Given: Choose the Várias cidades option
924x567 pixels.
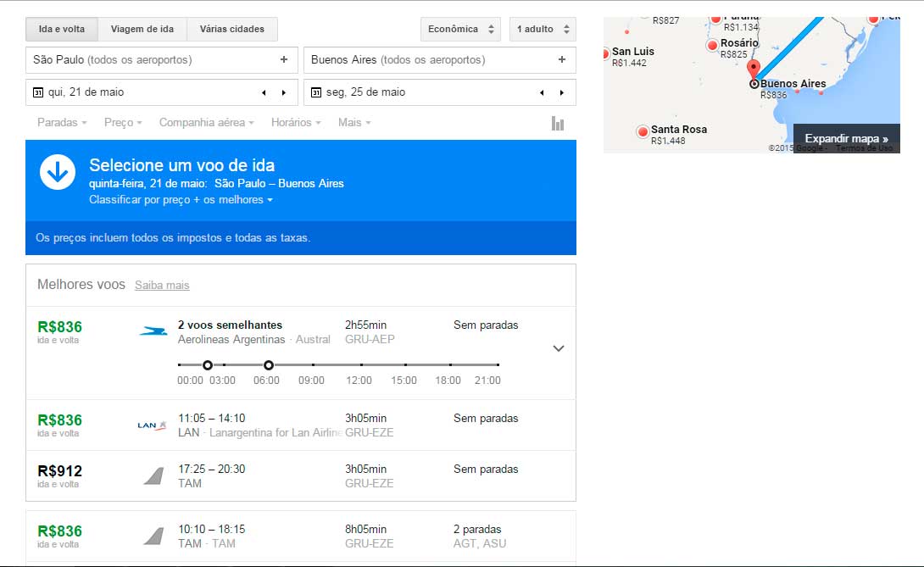Looking at the screenshot, I should click(x=232, y=28).
